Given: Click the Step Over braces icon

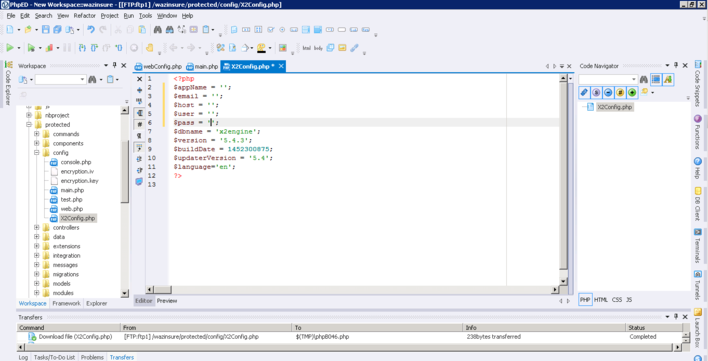Looking at the screenshot, I should (94, 47).
